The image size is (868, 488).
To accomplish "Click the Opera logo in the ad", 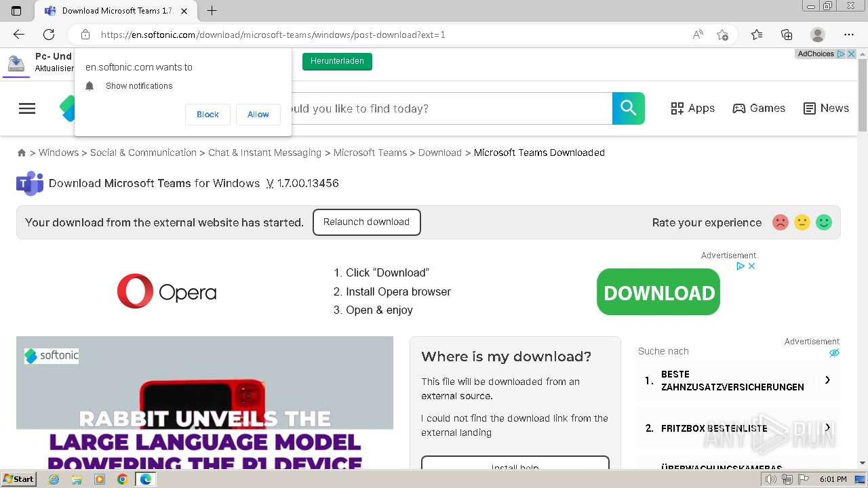I will (167, 291).
